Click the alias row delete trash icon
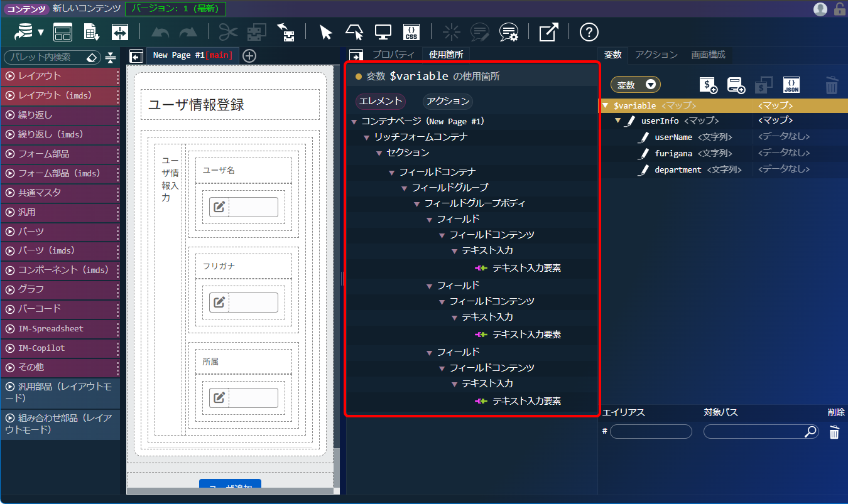Viewport: 848px width, 504px height. pos(834,432)
